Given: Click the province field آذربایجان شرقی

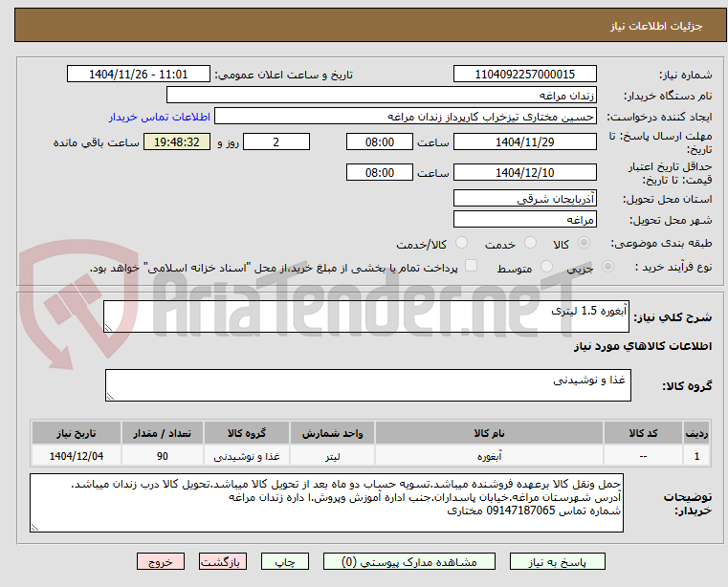Looking at the screenshot, I should coord(524,199).
